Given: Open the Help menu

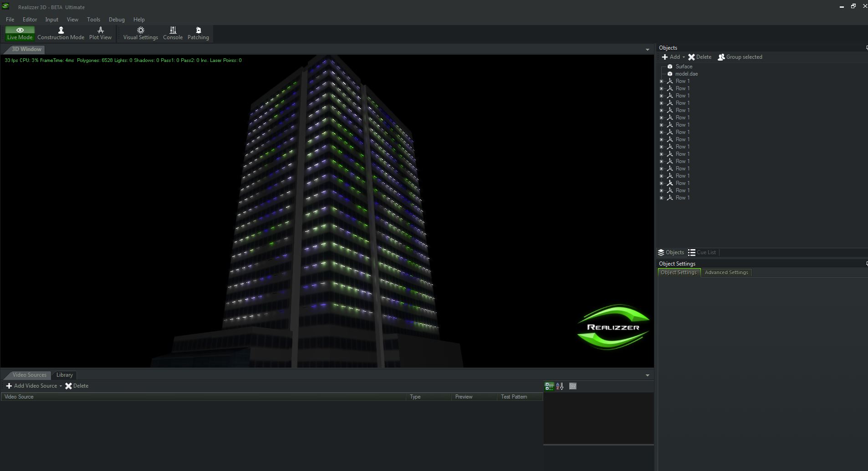Looking at the screenshot, I should pos(139,20).
